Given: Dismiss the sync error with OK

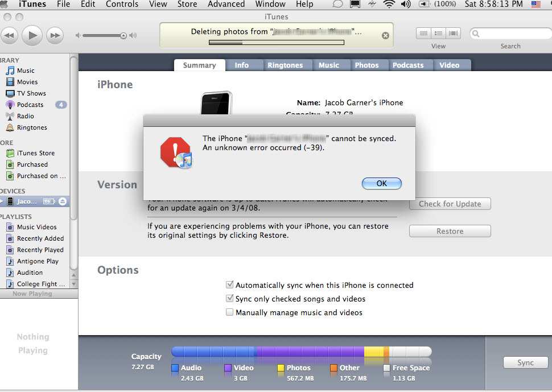Looking at the screenshot, I should pyautogui.click(x=382, y=183).
